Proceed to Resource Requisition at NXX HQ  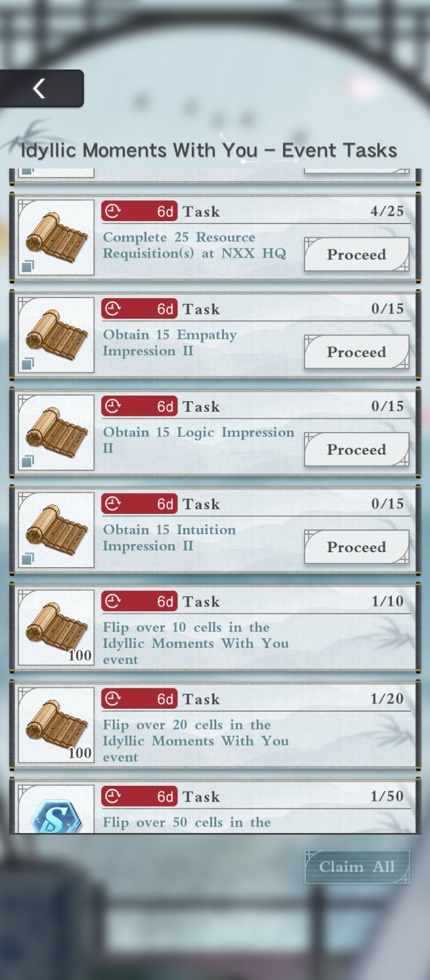pyautogui.click(x=357, y=255)
